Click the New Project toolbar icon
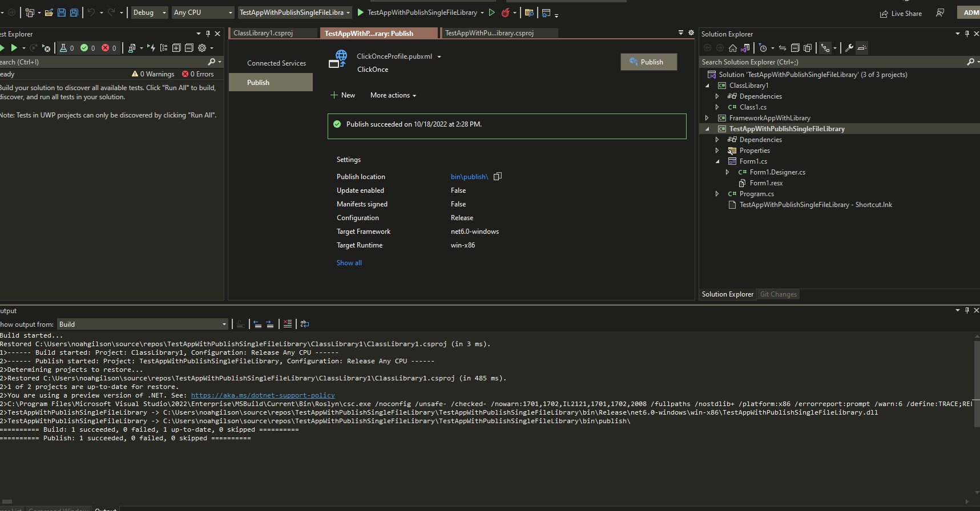The image size is (980, 511). point(30,13)
